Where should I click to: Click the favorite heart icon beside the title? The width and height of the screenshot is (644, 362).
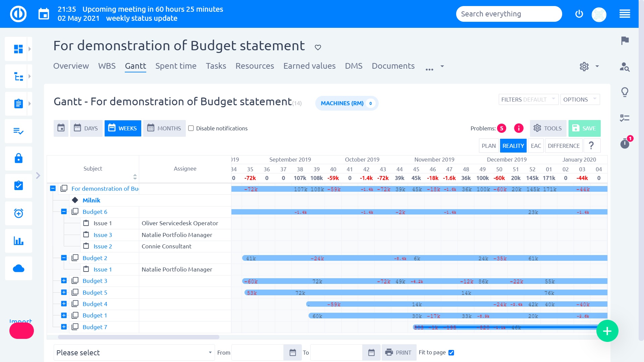point(318,47)
